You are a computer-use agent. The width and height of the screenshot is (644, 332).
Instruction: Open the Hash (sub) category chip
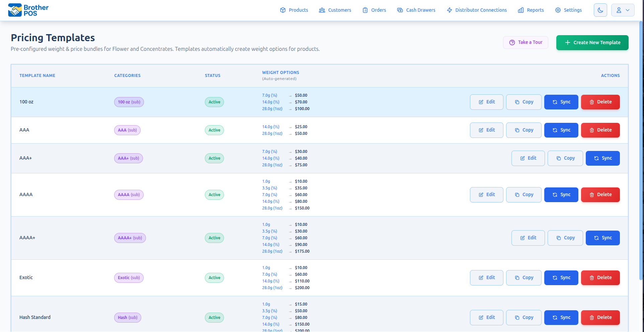[128, 317]
